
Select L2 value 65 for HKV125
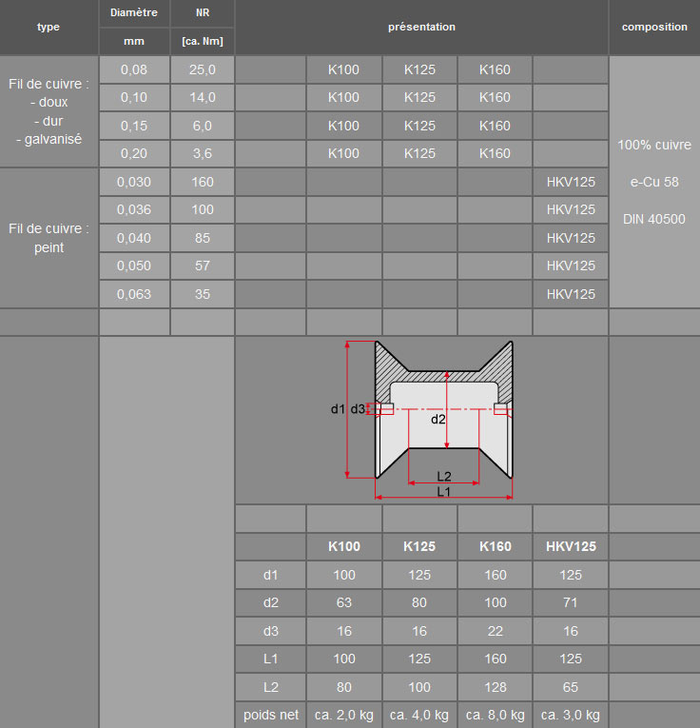[x=571, y=687]
